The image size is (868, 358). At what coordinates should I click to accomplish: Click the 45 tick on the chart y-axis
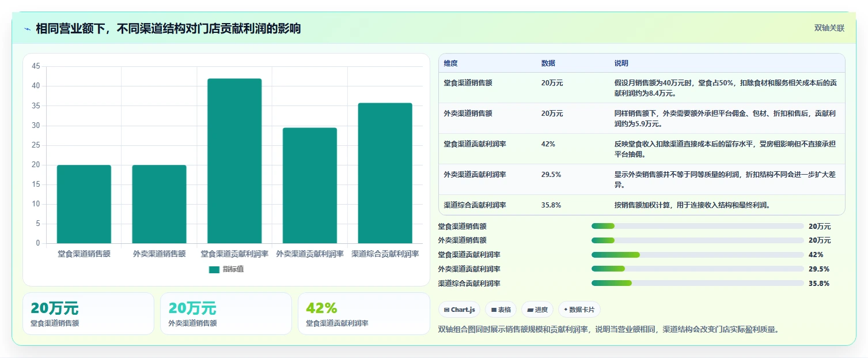[x=36, y=66]
